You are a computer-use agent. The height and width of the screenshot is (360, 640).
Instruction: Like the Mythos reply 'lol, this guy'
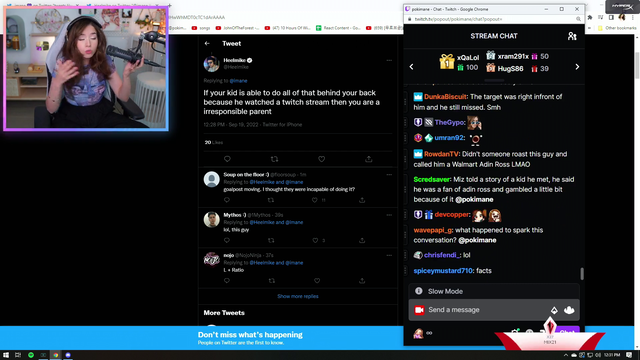click(x=315, y=240)
